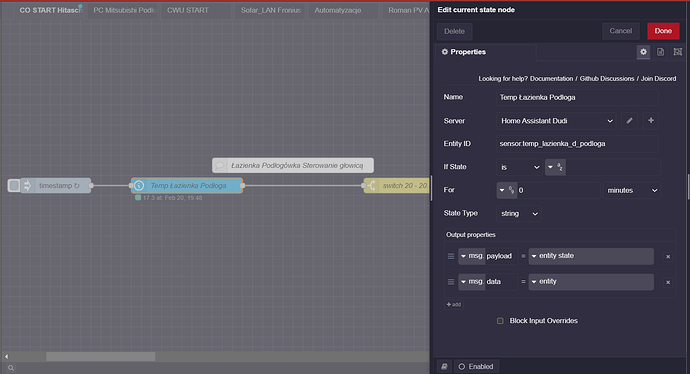Viewport: 690px width, 374px height.
Task: Enable Block Input Overrides checkbox
Action: pos(500,321)
